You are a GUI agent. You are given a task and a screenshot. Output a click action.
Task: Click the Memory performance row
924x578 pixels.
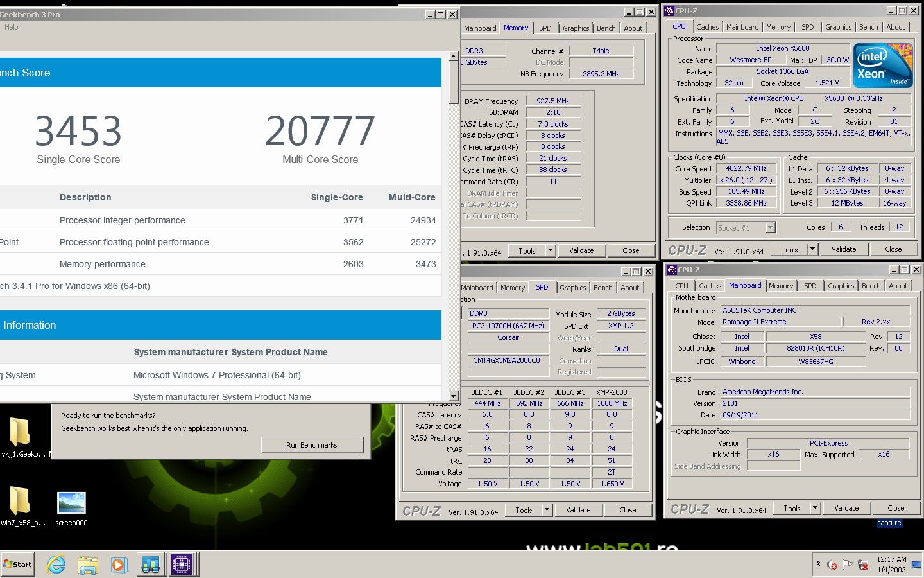click(x=221, y=264)
